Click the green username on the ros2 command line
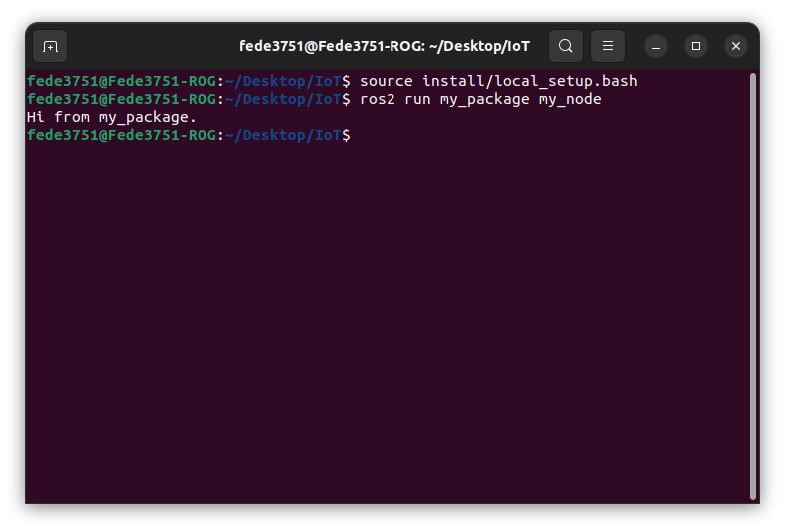 121,99
